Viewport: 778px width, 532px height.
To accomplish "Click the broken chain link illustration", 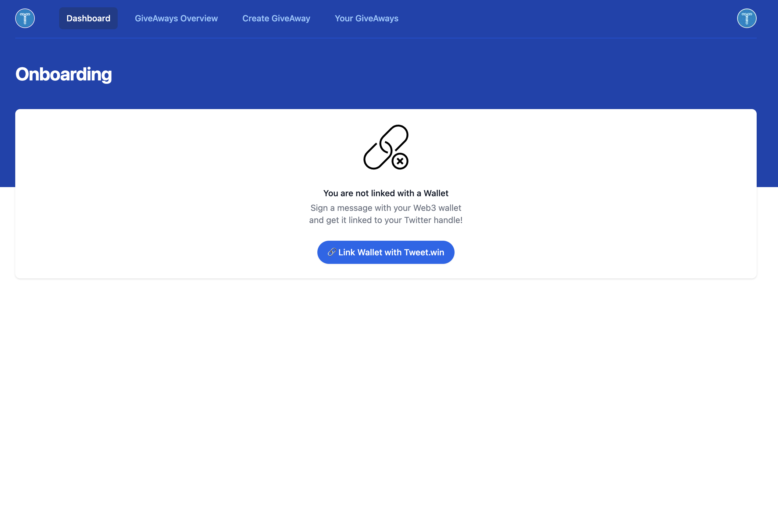I will (x=386, y=147).
